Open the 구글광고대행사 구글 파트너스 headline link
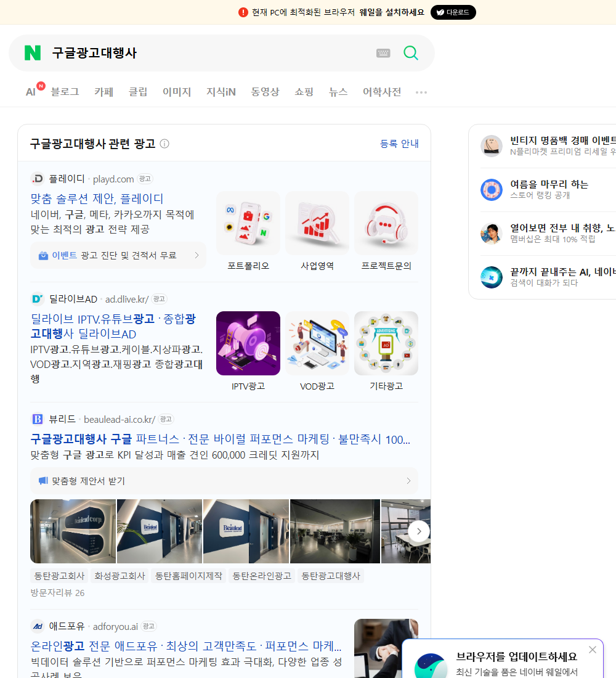616x678 pixels. coord(220,439)
